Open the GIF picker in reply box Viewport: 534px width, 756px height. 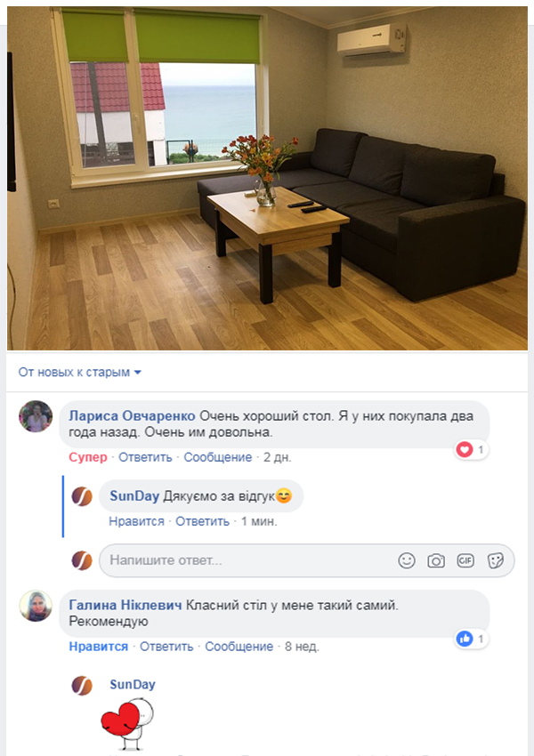[465, 560]
